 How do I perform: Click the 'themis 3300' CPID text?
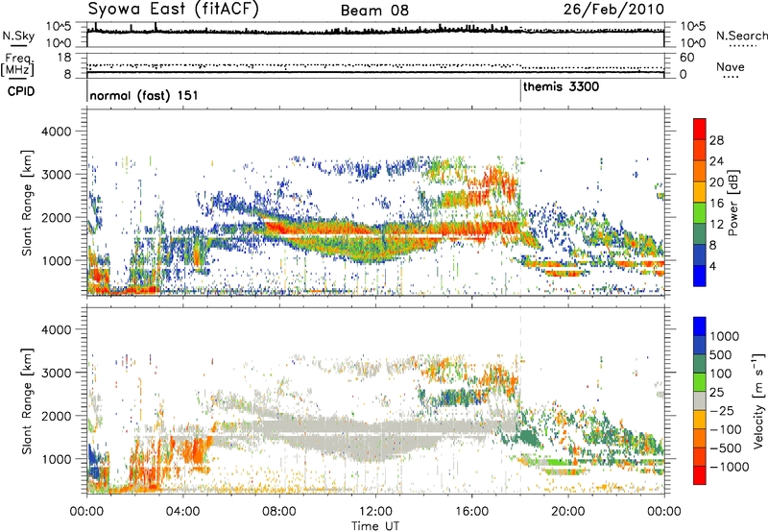click(562, 86)
